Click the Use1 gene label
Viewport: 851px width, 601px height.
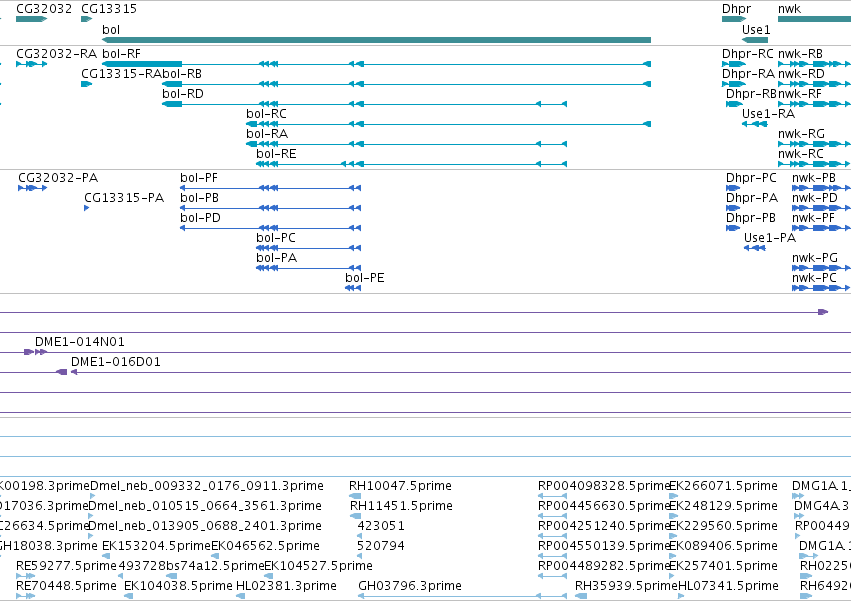click(756, 30)
